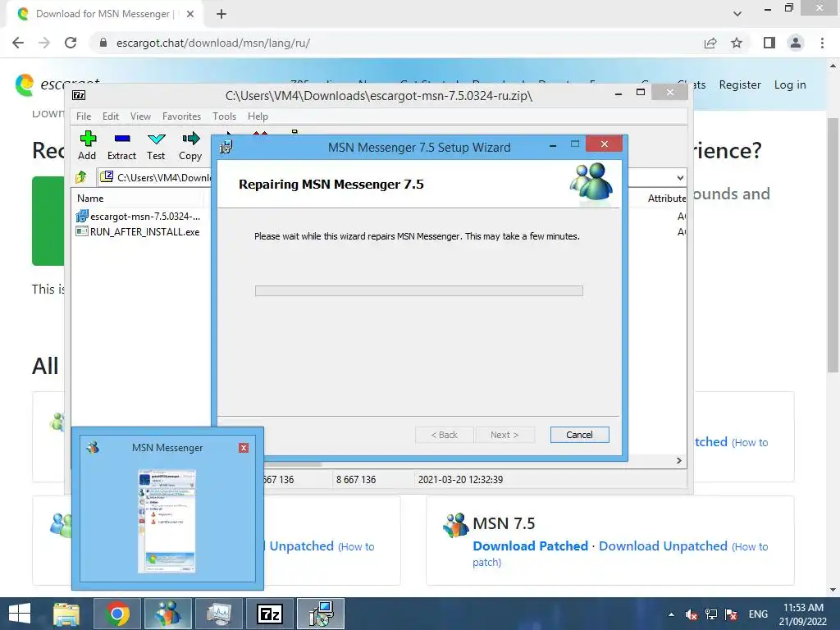Open a new Chrome tab
The height and width of the screenshot is (630, 840).
click(x=221, y=14)
